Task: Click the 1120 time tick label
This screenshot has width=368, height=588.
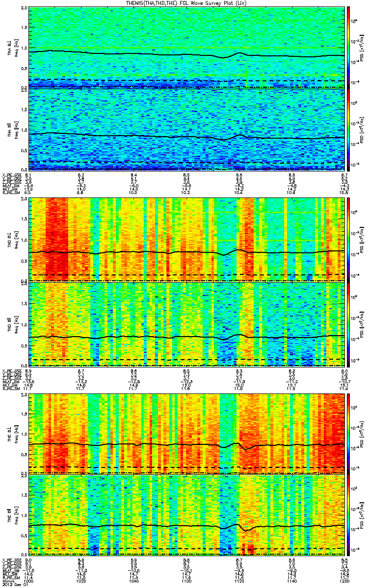Action: (x=239, y=581)
